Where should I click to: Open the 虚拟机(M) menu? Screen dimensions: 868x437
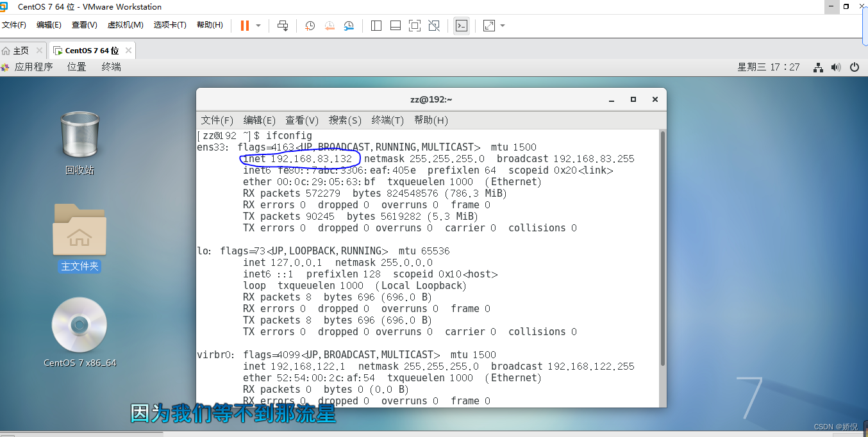click(125, 25)
